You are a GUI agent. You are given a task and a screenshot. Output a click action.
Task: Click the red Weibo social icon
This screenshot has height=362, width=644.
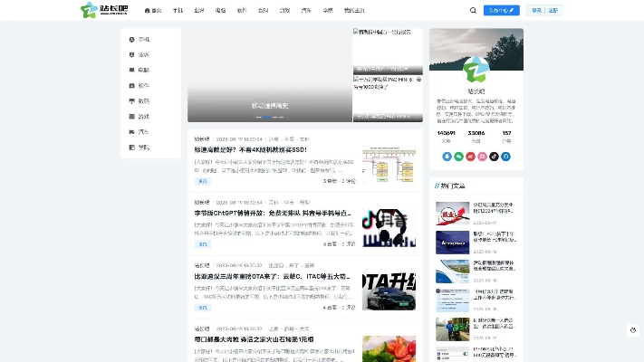click(470, 157)
